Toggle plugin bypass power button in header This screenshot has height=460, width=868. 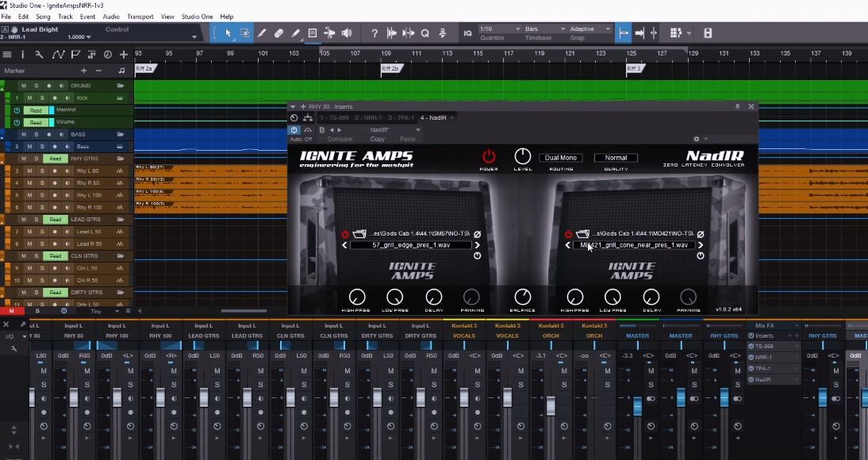(x=294, y=130)
